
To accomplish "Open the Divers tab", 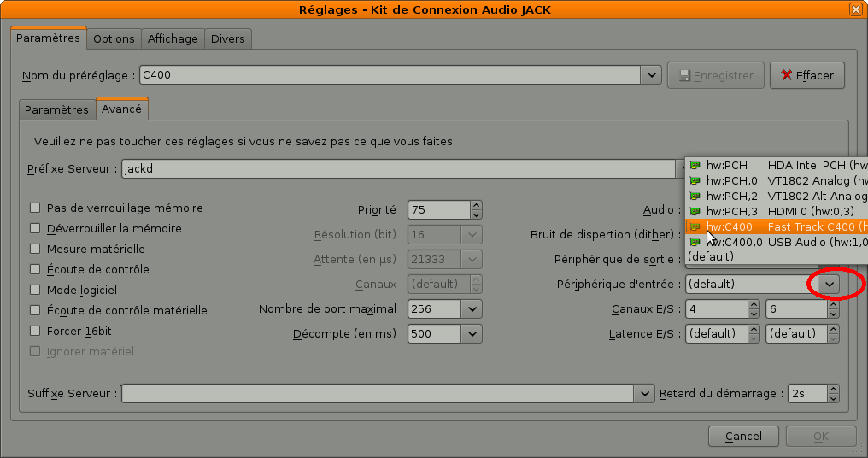I will pos(227,38).
